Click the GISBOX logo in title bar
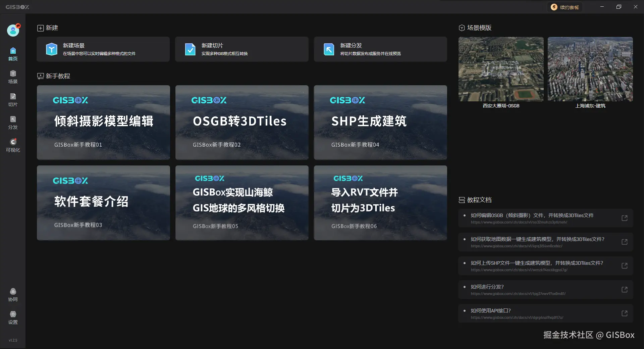Image resolution: width=644 pixels, height=349 pixels. [17, 7]
